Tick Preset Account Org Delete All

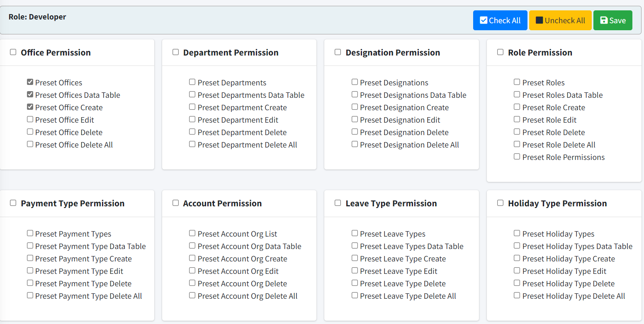pyautogui.click(x=192, y=295)
